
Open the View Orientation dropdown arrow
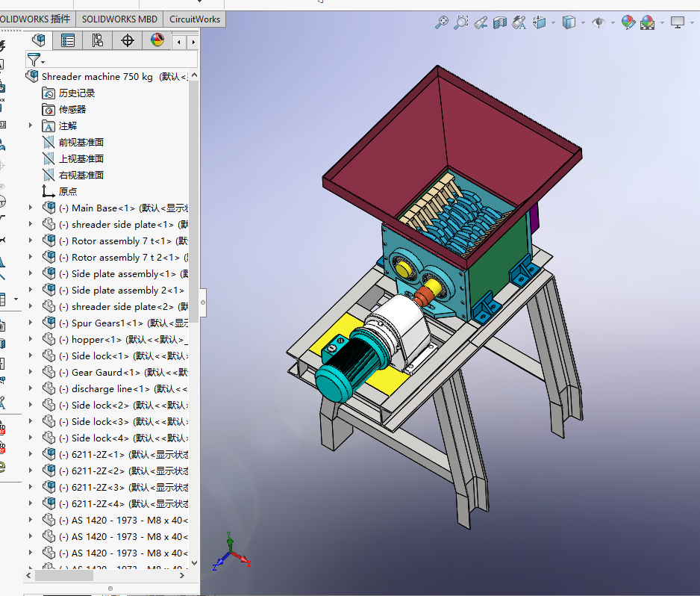[x=554, y=22]
